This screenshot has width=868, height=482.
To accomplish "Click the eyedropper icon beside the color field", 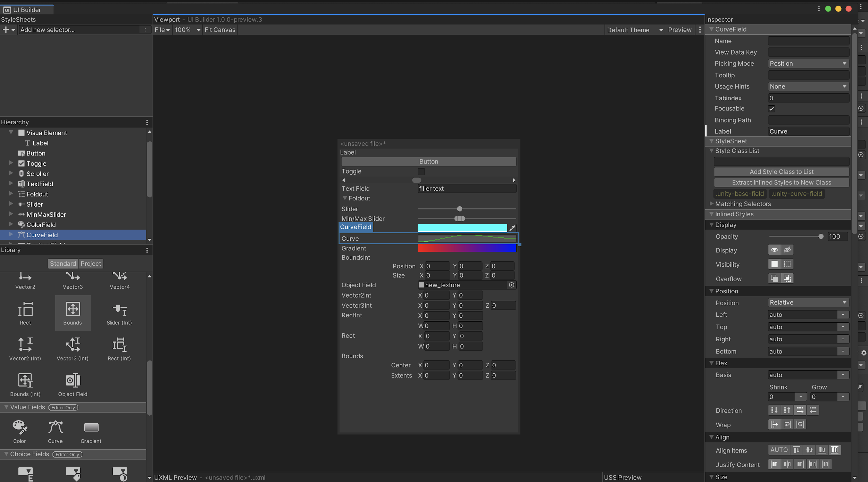I will coord(512,228).
